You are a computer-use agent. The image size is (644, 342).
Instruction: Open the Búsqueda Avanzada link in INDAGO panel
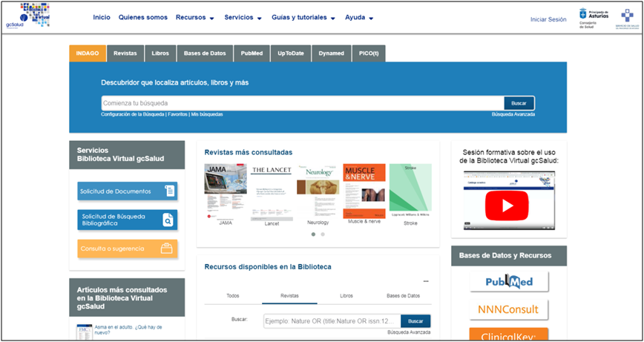pyautogui.click(x=513, y=114)
